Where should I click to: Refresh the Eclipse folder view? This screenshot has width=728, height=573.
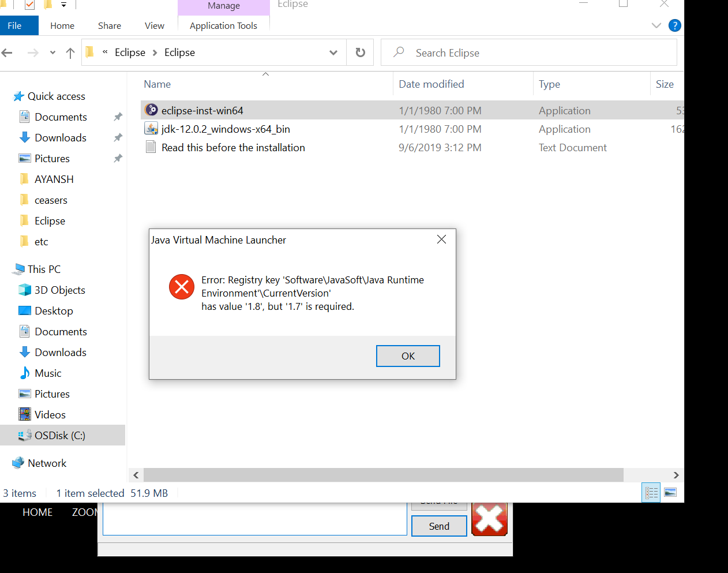pyautogui.click(x=361, y=53)
